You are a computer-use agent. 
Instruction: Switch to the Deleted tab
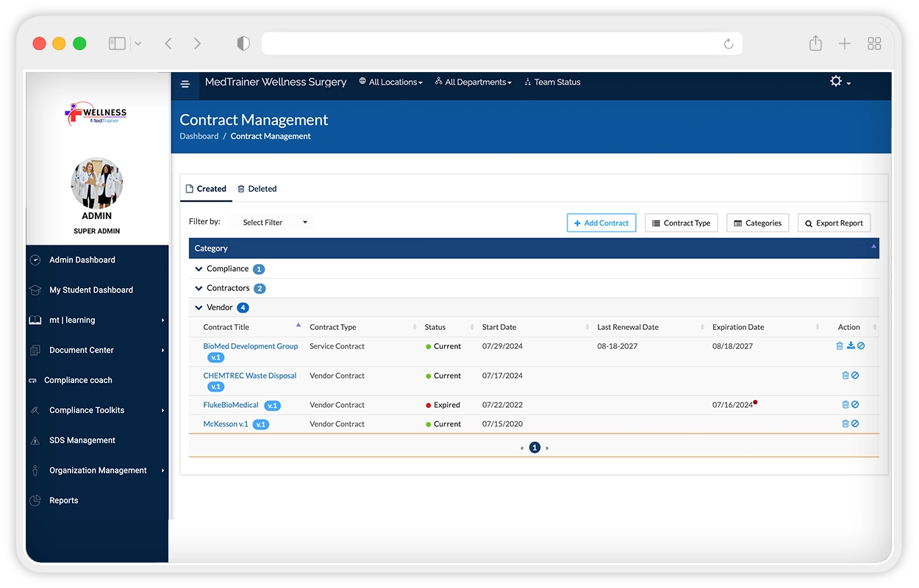(x=257, y=189)
